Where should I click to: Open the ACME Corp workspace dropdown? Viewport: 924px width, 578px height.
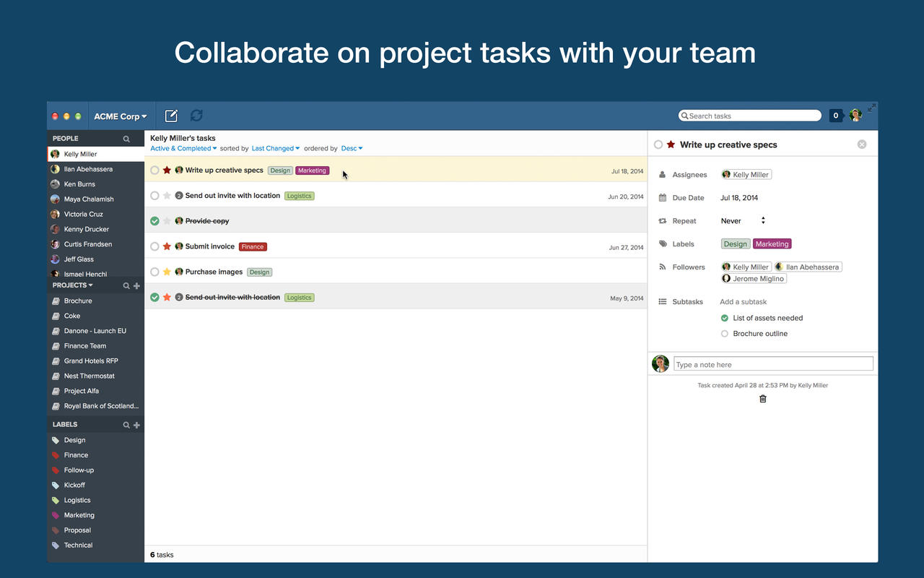point(121,116)
